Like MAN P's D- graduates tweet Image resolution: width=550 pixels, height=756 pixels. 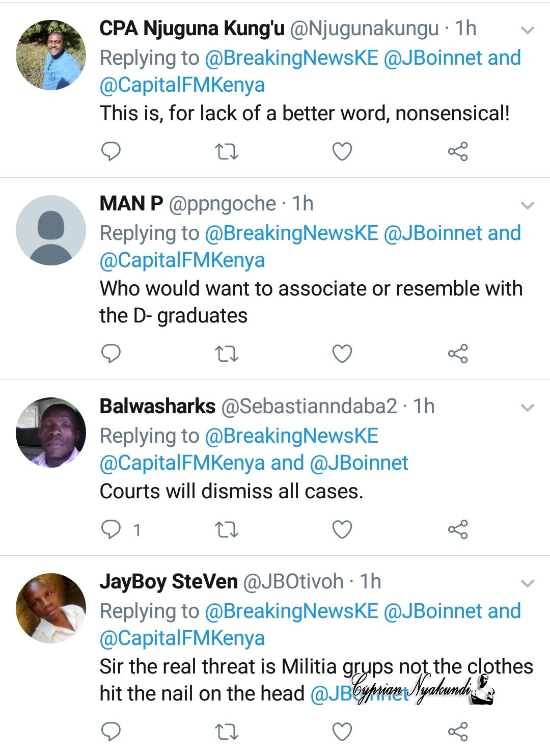342,354
